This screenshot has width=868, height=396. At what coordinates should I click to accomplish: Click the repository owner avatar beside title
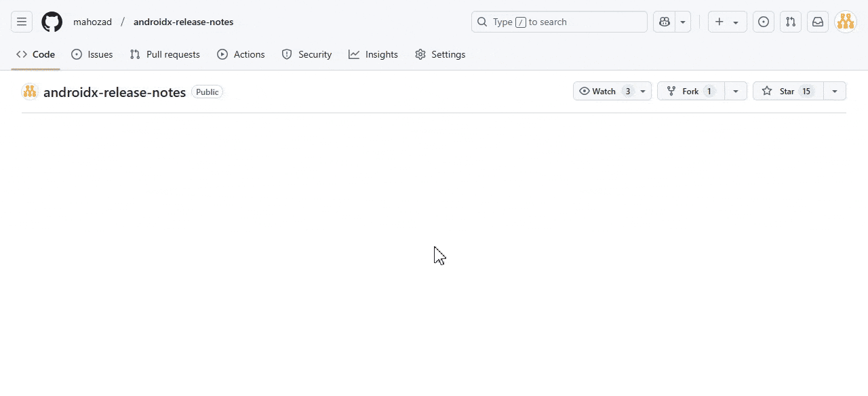pyautogui.click(x=30, y=92)
